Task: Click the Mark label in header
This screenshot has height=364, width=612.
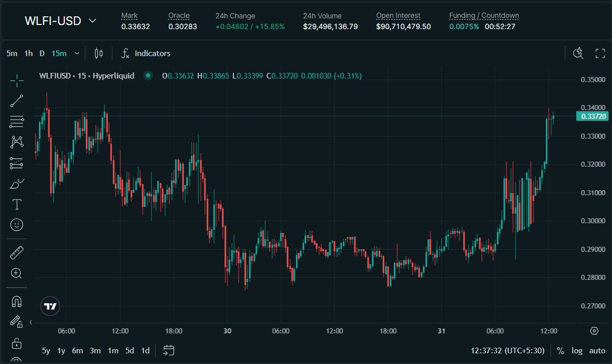Action: point(130,16)
